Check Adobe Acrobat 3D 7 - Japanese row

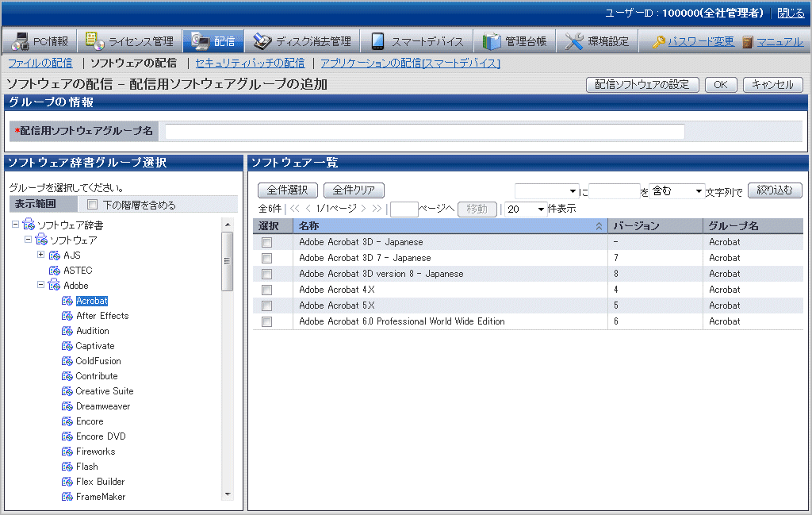click(266, 258)
